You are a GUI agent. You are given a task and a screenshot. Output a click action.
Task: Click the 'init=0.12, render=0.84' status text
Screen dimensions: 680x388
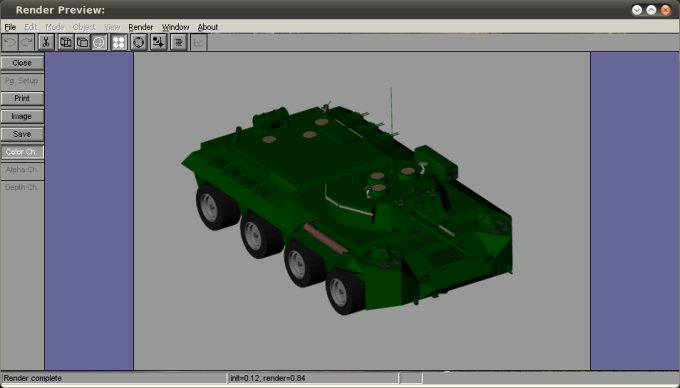point(268,378)
